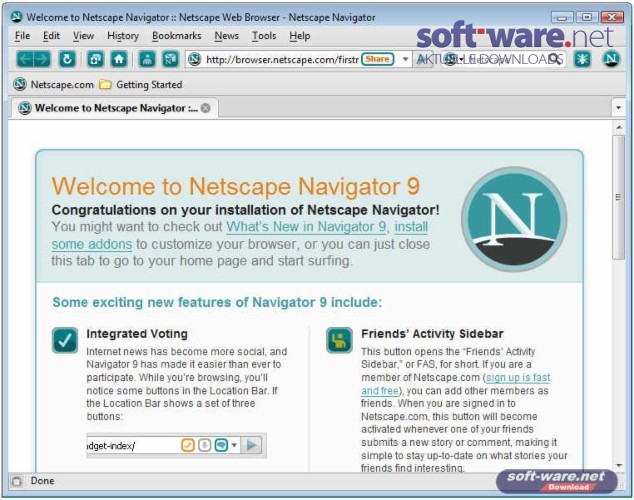Open the News menu
The width and height of the screenshot is (634, 500).
pyautogui.click(x=226, y=36)
